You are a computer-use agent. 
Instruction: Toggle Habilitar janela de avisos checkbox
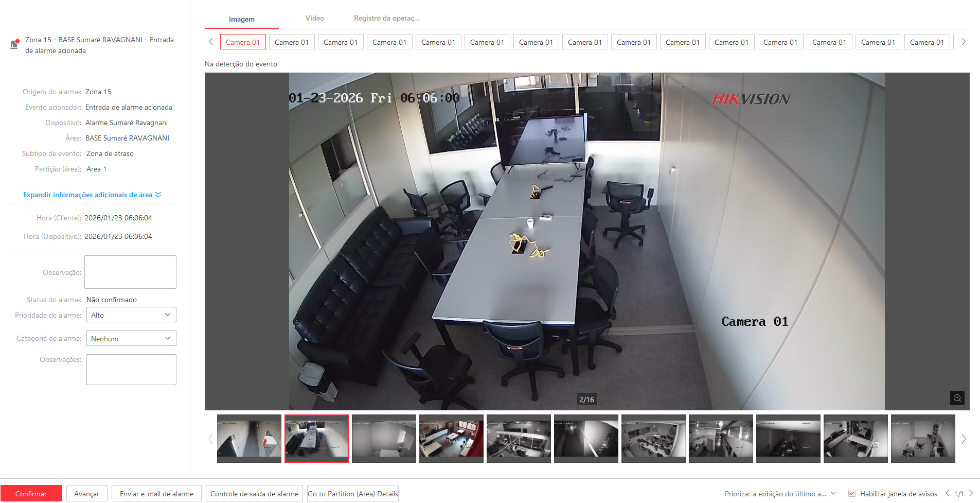852,493
